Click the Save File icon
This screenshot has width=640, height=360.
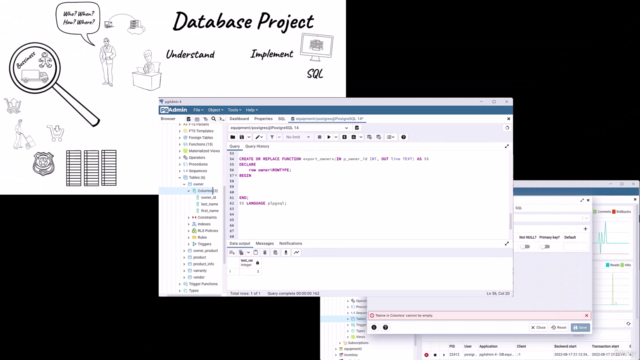click(x=242, y=137)
